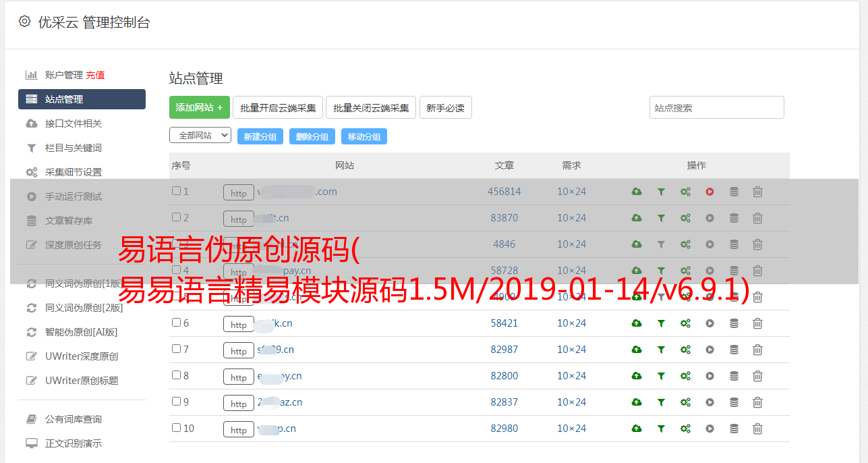Open 账户管理 in the sidebar
868x463 pixels.
[63, 75]
